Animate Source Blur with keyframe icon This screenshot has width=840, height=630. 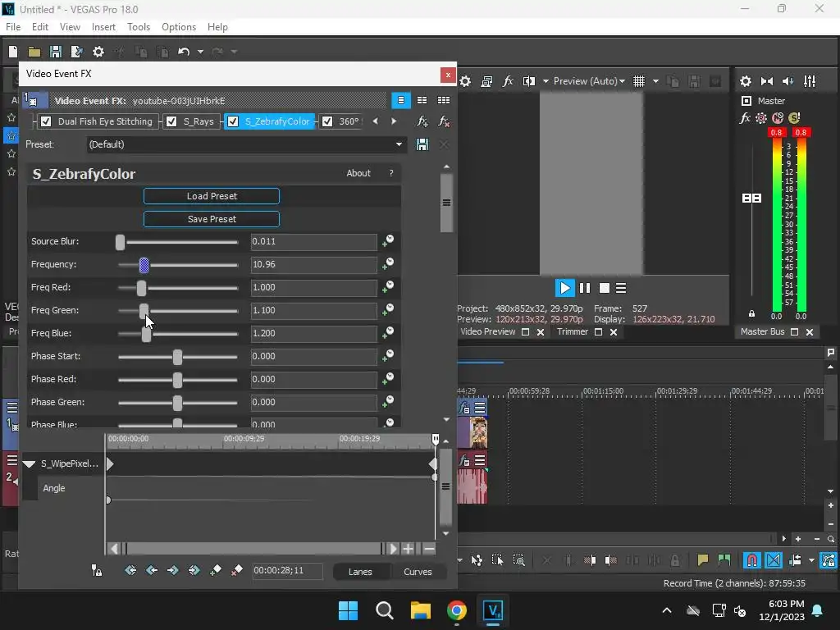[x=388, y=242]
